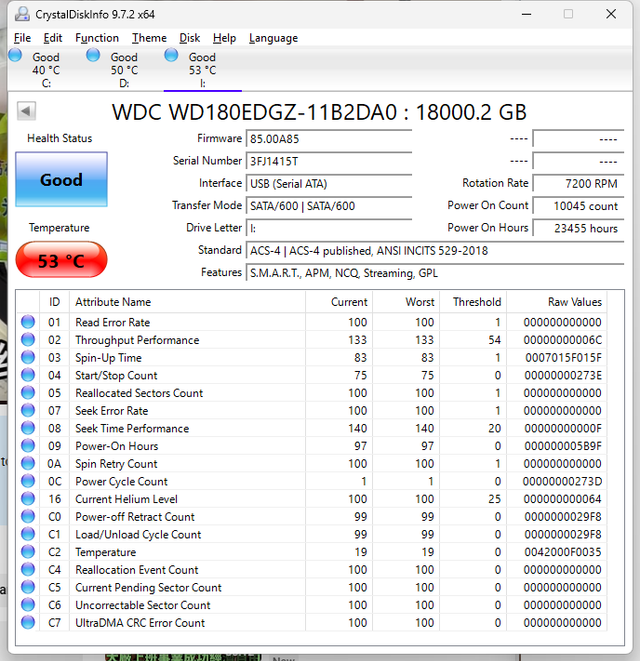Click status orb for UltraDMA CRC Error Count
The width and height of the screenshot is (640, 661).
click(x=28, y=623)
